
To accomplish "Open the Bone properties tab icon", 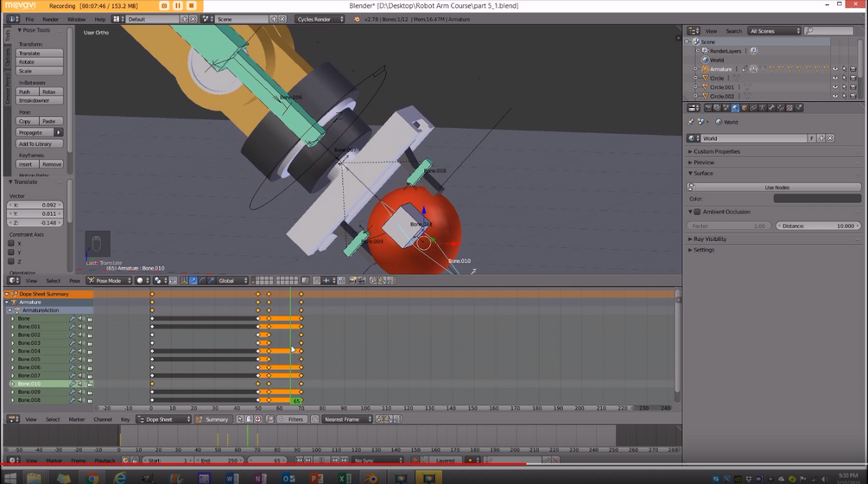I will tap(771, 108).
